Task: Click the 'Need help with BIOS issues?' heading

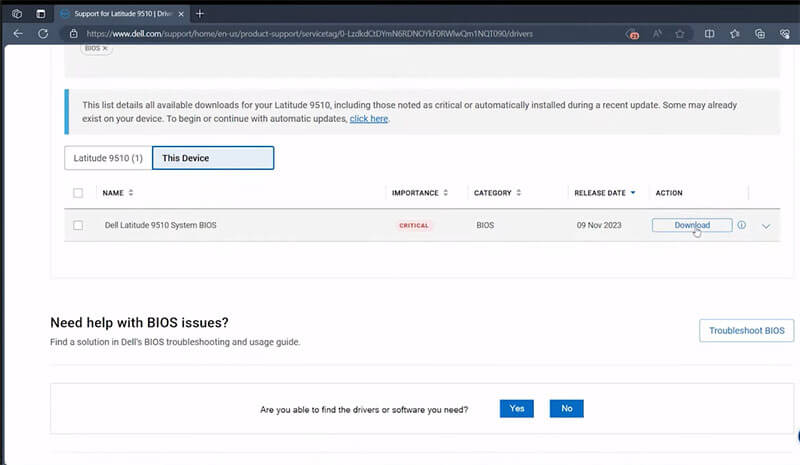Action: [139, 323]
